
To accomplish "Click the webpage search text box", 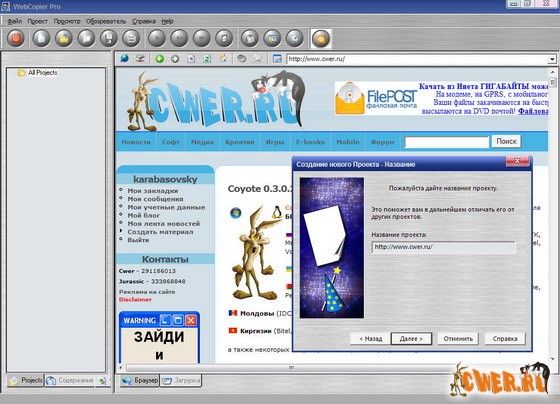I will [x=446, y=142].
